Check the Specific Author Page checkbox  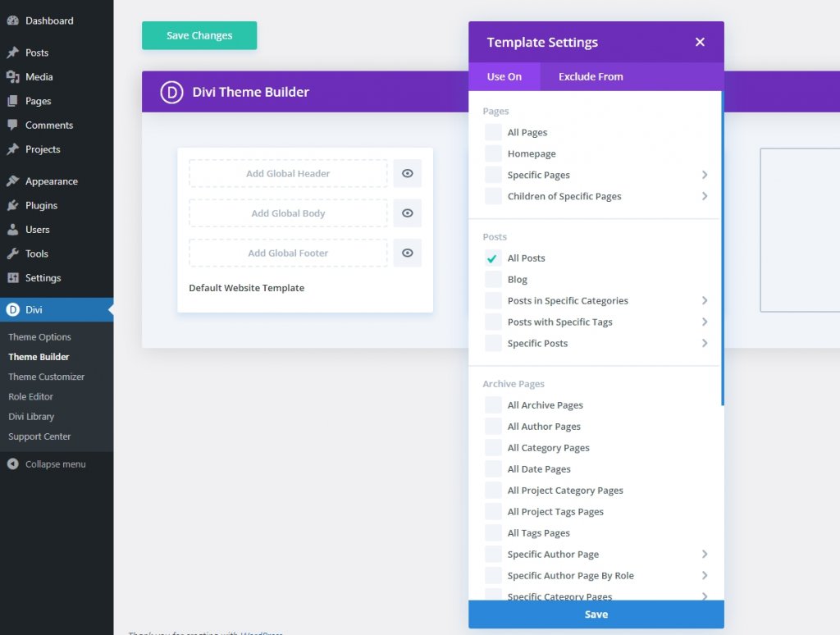pos(493,554)
